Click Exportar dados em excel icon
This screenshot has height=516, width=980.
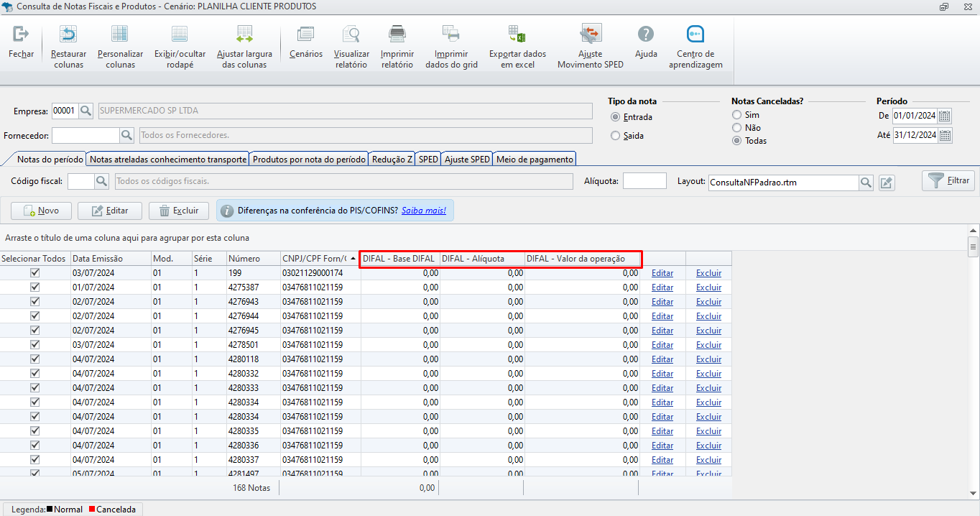tap(517, 34)
